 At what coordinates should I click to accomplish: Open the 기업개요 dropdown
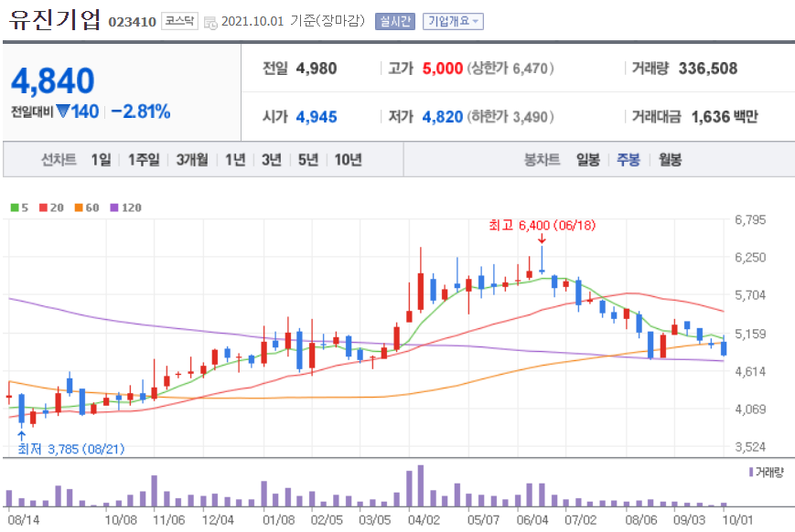454,21
